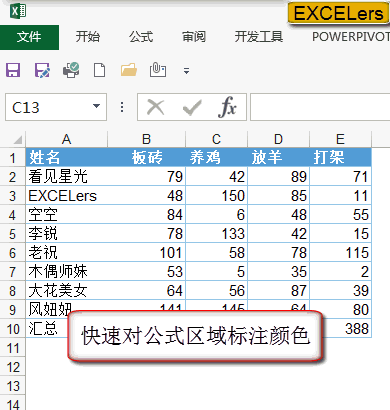Switch to the 审阅 (Review) tab
390x410 pixels.
[194, 37]
